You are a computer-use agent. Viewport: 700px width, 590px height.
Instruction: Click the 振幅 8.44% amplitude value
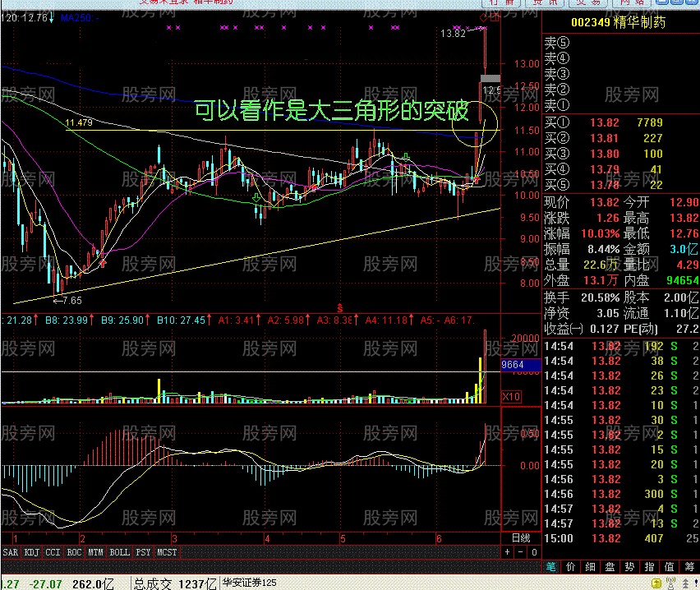click(x=604, y=249)
